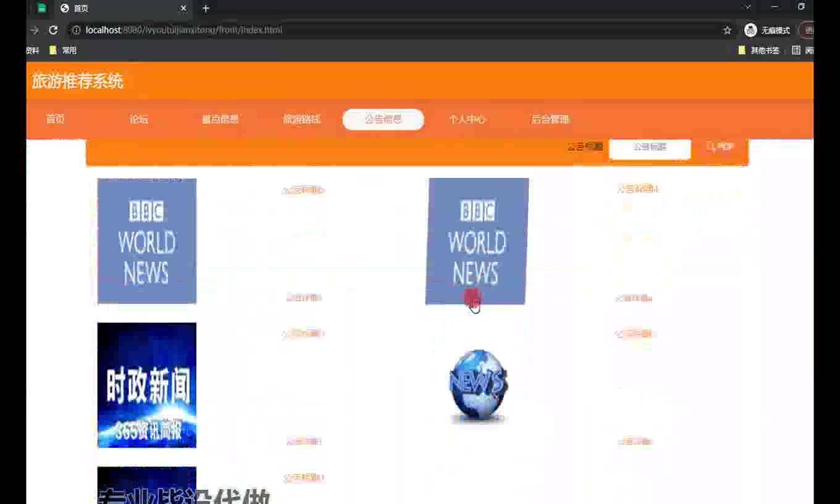The width and height of the screenshot is (840, 504).
Task: Open the 后台管理 navigation item
Action: point(550,119)
